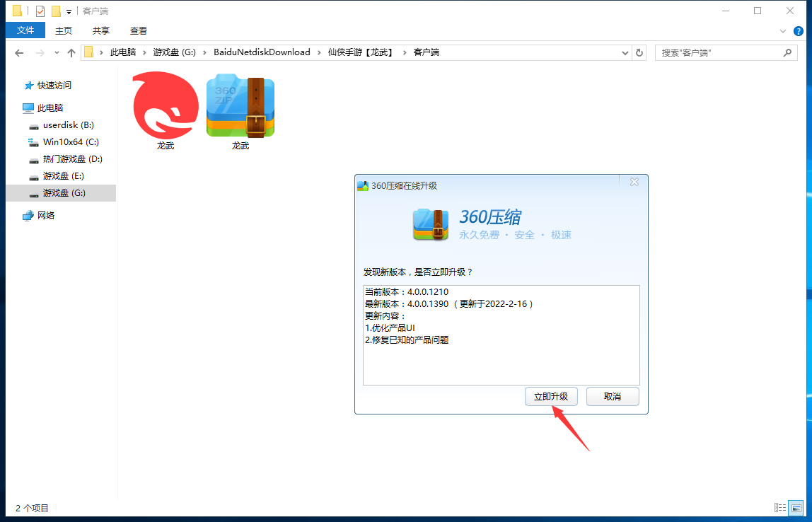Go up one folder with up arrow
This screenshot has width=812, height=522.
click(71, 52)
